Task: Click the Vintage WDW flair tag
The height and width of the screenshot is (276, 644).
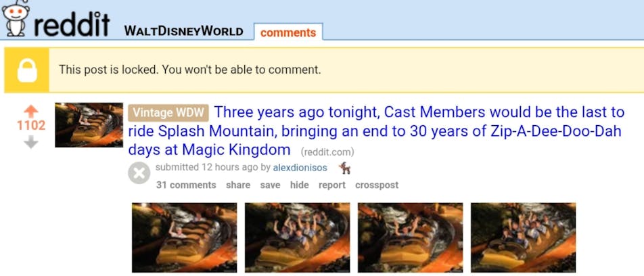Action: 168,112
